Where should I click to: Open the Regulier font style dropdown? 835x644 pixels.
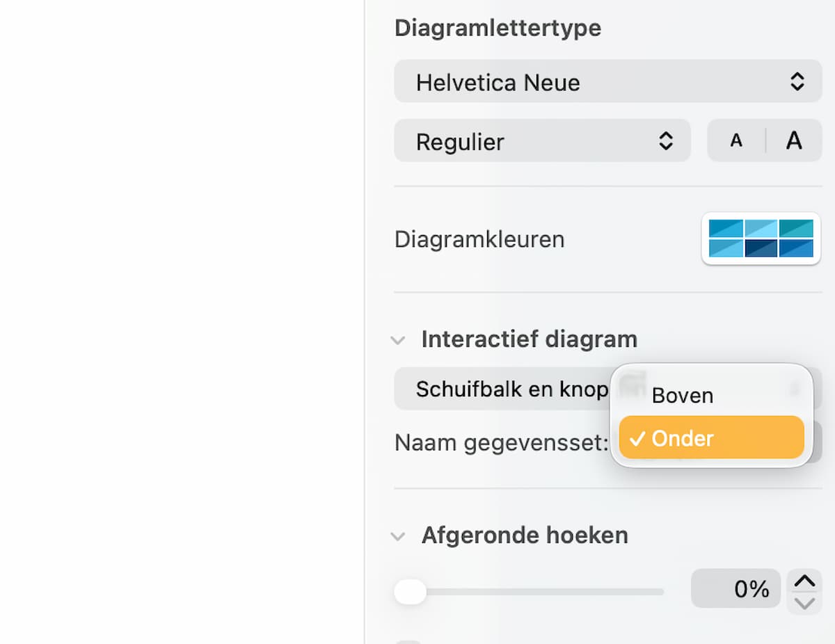pos(542,141)
